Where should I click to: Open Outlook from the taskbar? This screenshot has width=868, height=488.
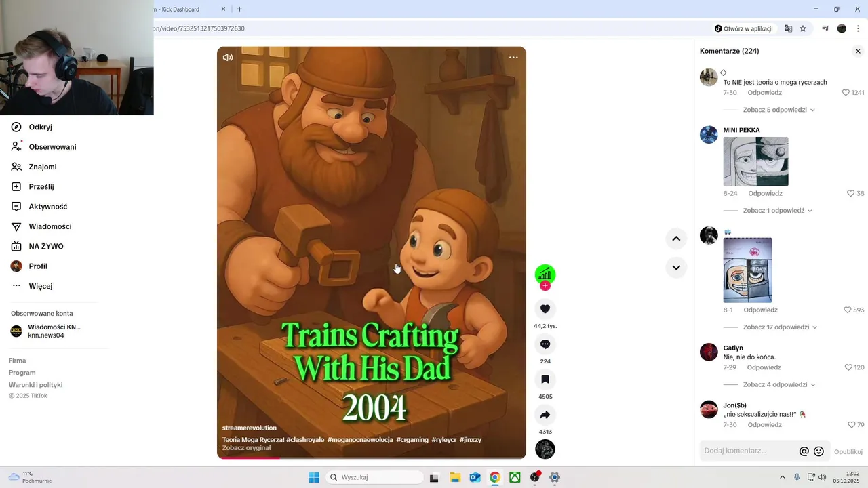(475, 477)
